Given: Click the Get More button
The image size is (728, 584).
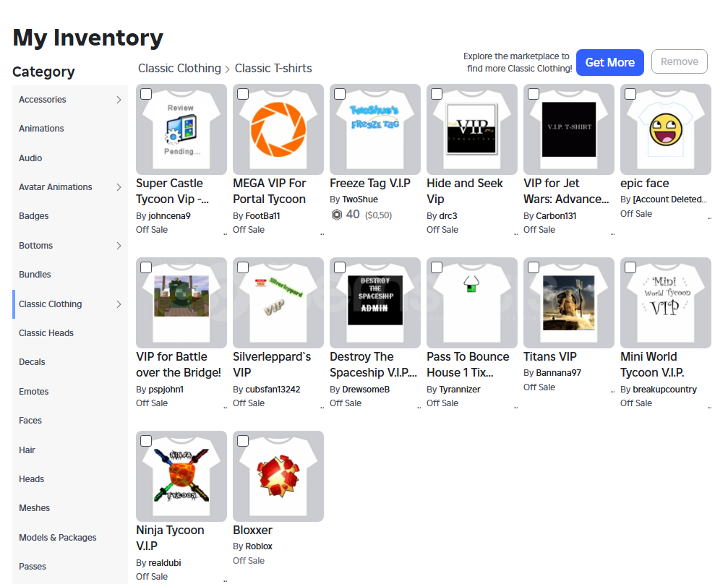Looking at the screenshot, I should coord(609,62).
